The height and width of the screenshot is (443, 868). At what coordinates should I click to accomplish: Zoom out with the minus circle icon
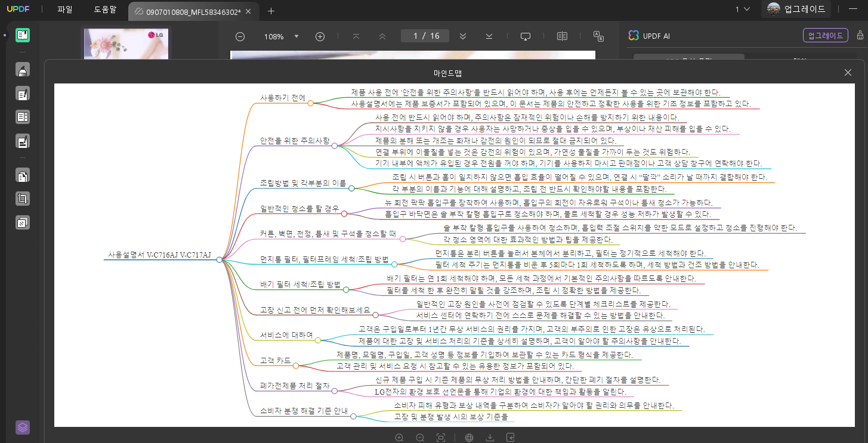click(x=240, y=36)
